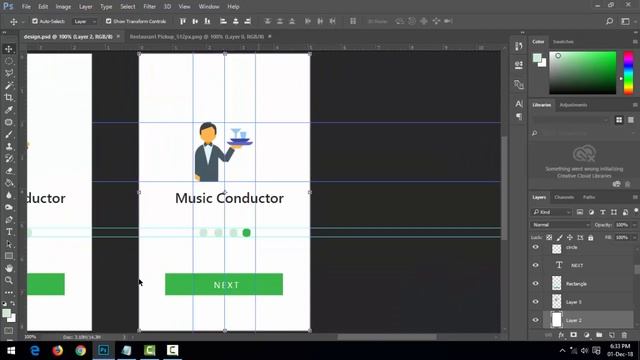This screenshot has width=640, height=360.
Task: Hide Layer 3 visibility eye
Action: [536, 302]
